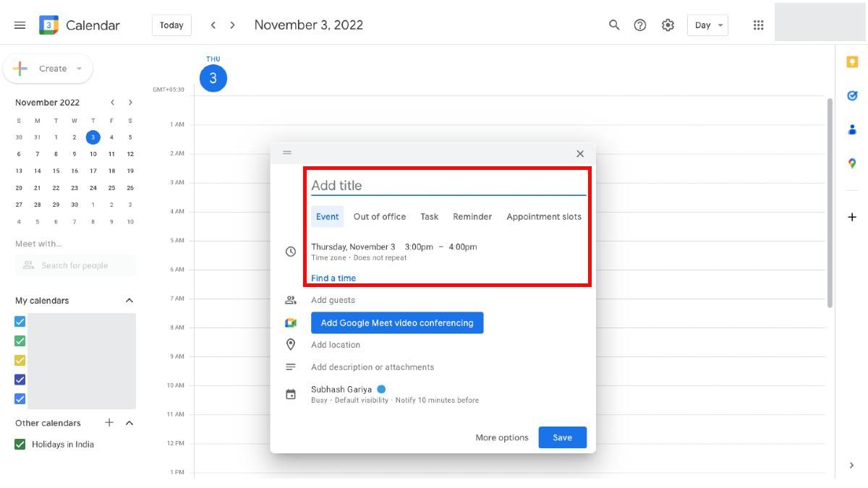This screenshot has width=868, height=488.
Task: Uncheck the first My calendars checkbox
Action: click(20, 322)
